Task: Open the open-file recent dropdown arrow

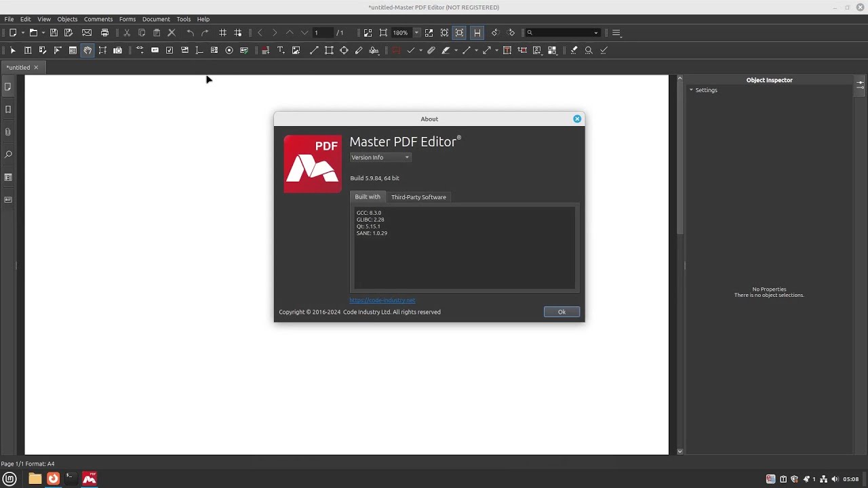Action: tap(43, 33)
